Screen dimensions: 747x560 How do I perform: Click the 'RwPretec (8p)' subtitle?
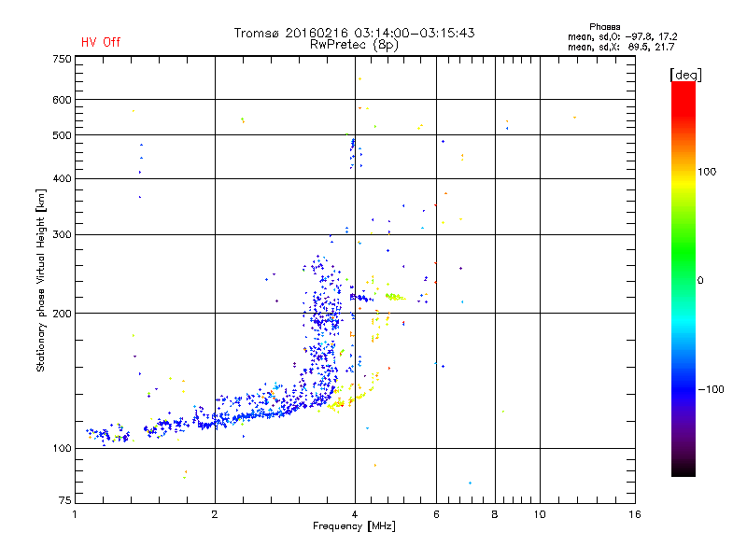pyautogui.click(x=354, y=45)
